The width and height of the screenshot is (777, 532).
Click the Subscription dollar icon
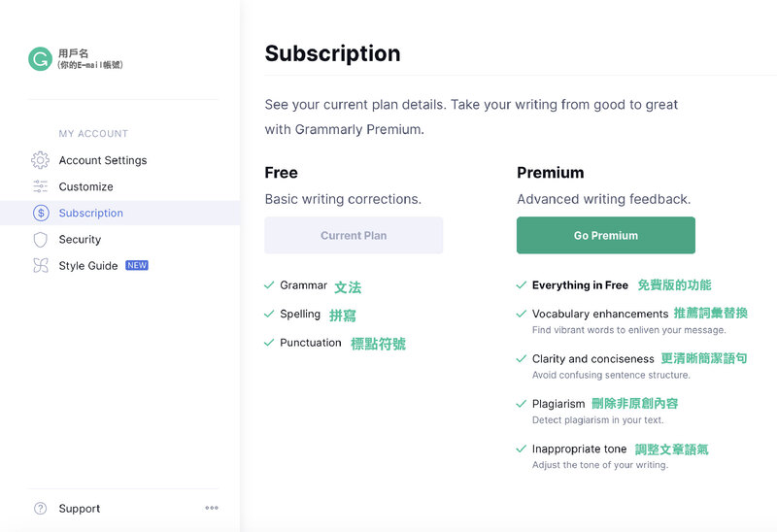tap(40, 213)
